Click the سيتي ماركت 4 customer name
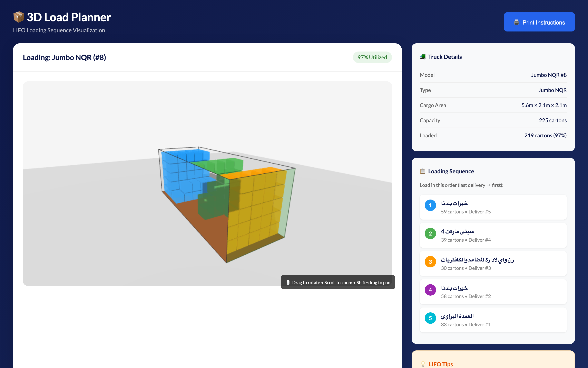The image size is (588, 368). point(458,231)
